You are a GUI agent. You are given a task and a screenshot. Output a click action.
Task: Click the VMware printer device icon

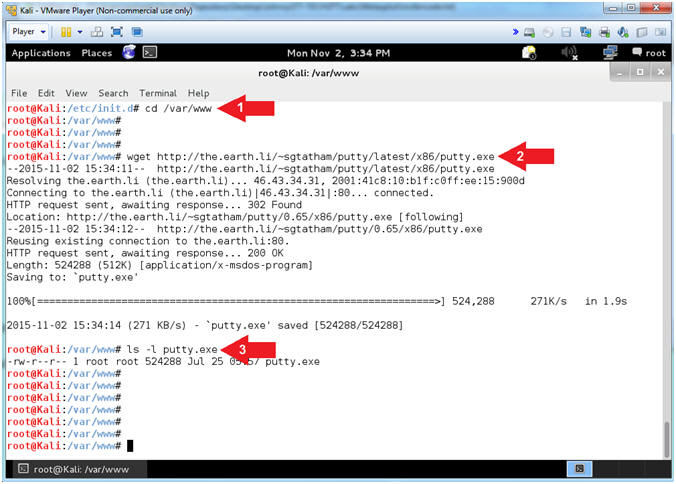pyautogui.click(x=604, y=32)
